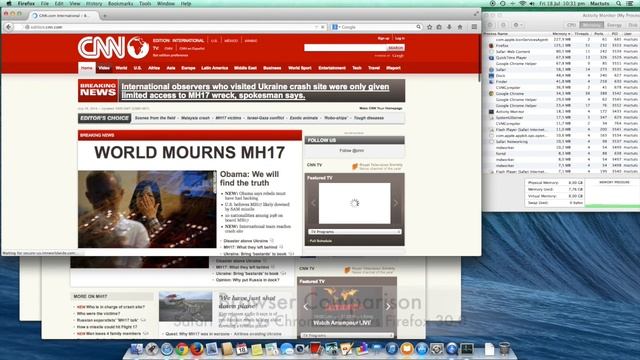
Task: Open the File menu
Action: point(44,3)
